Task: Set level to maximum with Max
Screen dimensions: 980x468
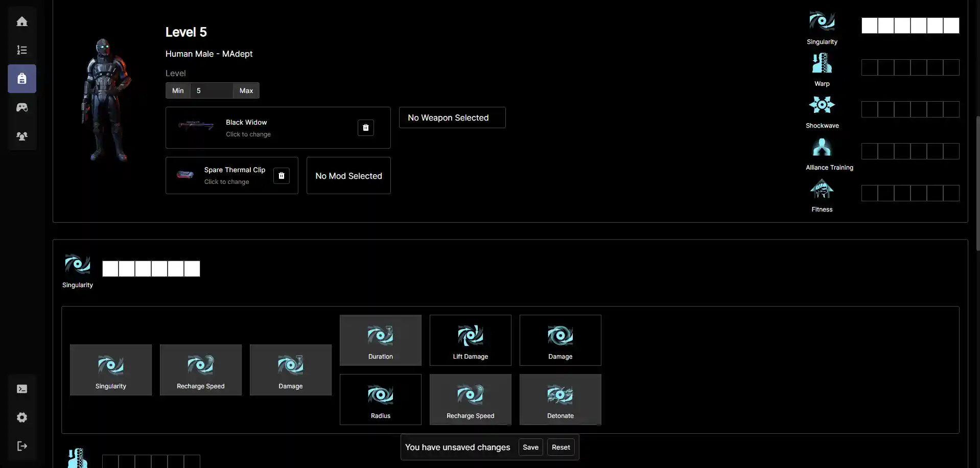Action: (x=246, y=90)
